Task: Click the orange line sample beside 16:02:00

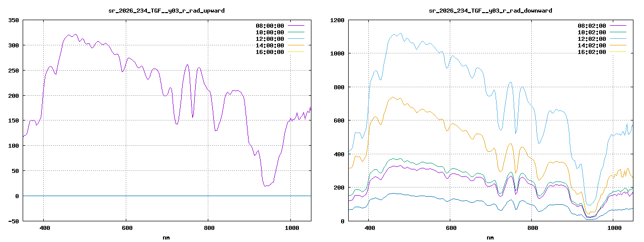Action: tap(618, 51)
